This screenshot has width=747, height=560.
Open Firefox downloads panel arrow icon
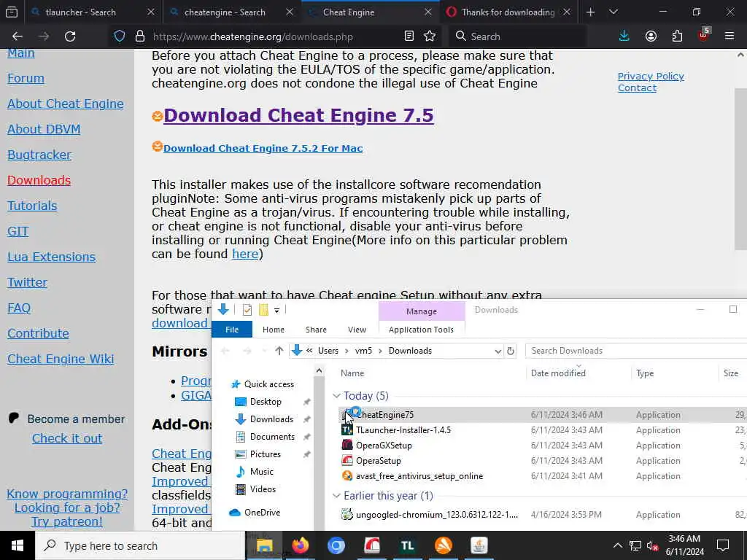point(624,36)
